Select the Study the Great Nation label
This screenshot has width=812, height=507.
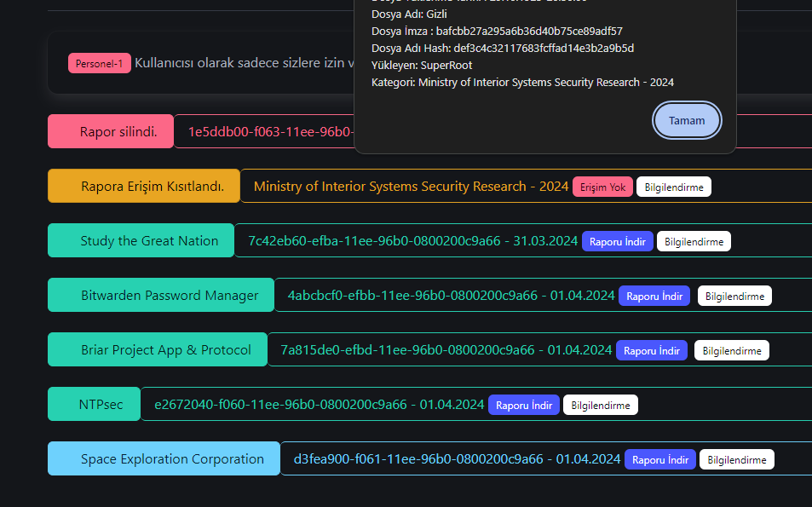click(x=141, y=240)
